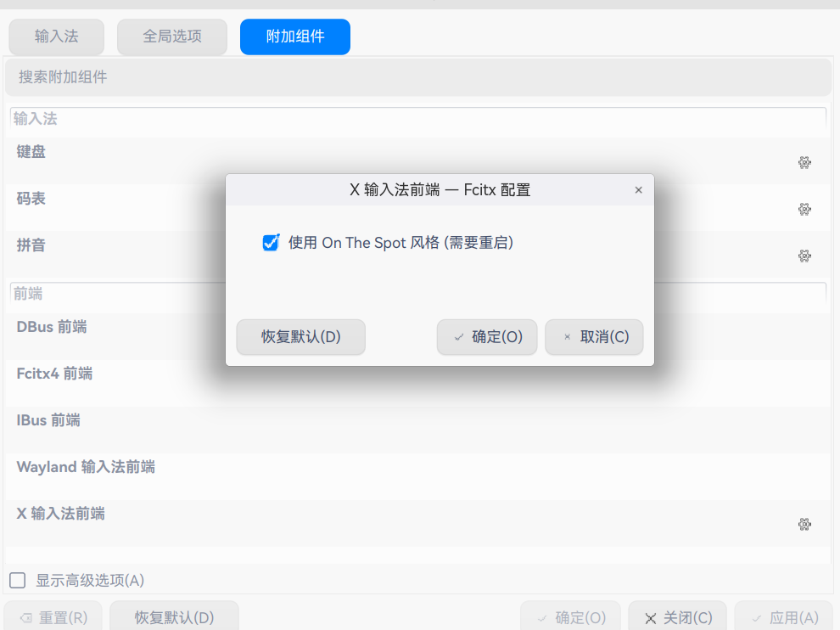
Task: Close the X 输入法前端 config dialog
Action: (x=638, y=190)
